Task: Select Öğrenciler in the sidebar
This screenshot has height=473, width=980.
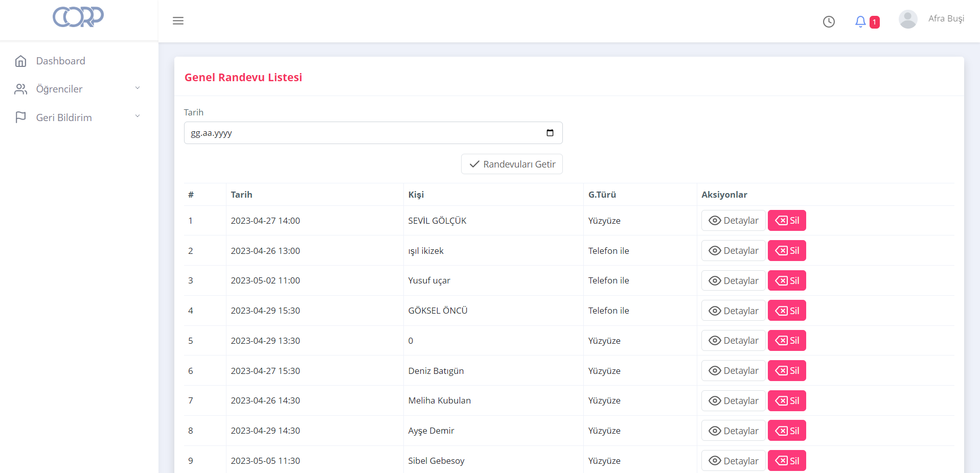Action: [59, 89]
